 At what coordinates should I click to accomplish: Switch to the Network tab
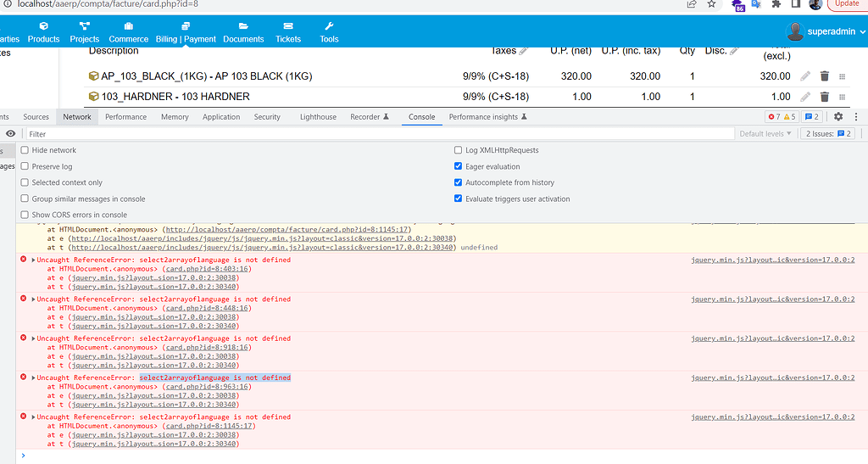[76, 117]
